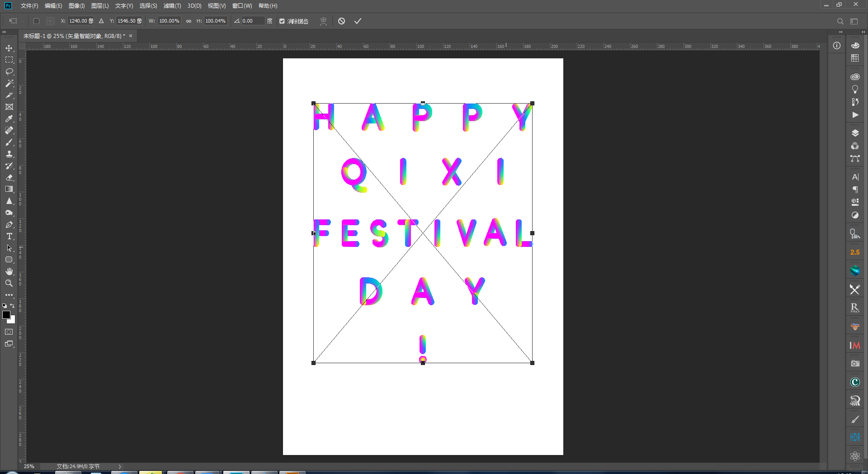The height and width of the screenshot is (474, 868).
Task: Open the 文件(F) menu
Action: [29, 6]
